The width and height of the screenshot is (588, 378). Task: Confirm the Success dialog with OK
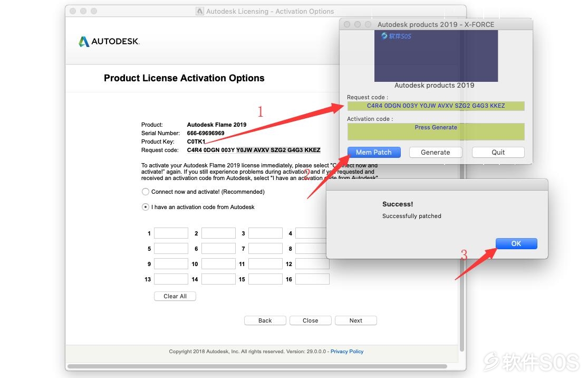[516, 243]
